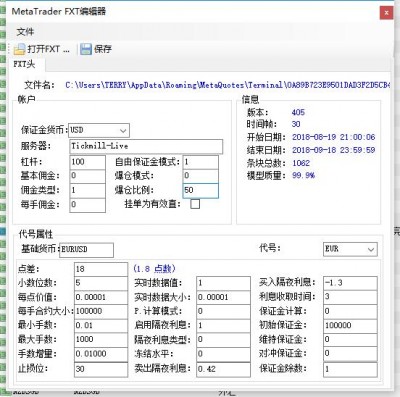Click the 保证金除数 input field
Image resolution: width=400 pixels, height=397 pixels.
coord(350,369)
